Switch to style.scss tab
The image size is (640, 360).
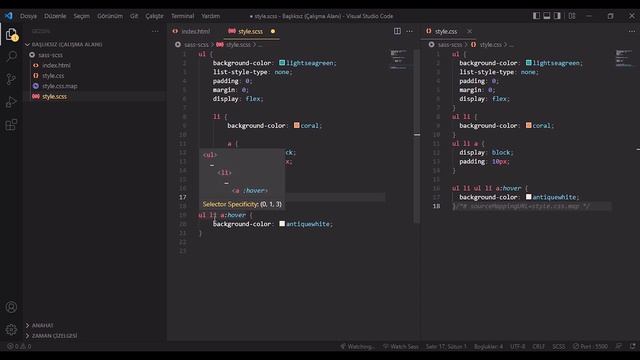(x=250, y=31)
